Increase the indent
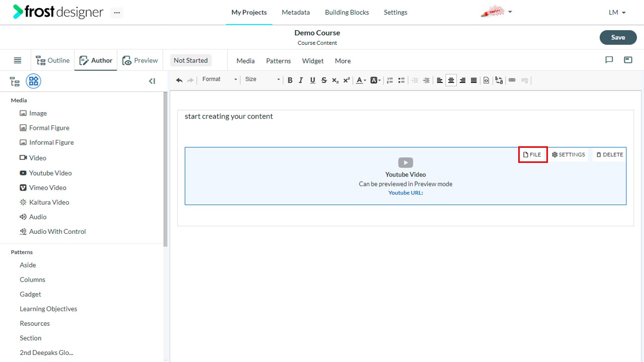The image size is (644, 362). pyautogui.click(x=426, y=80)
